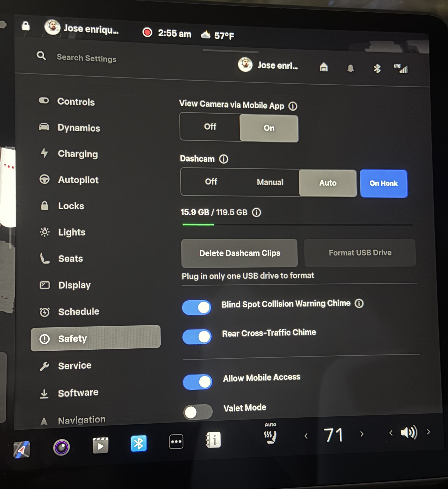The image size is (448, 489).
Task: Raise volume with right chevron
Action: (x=428, y=432)
